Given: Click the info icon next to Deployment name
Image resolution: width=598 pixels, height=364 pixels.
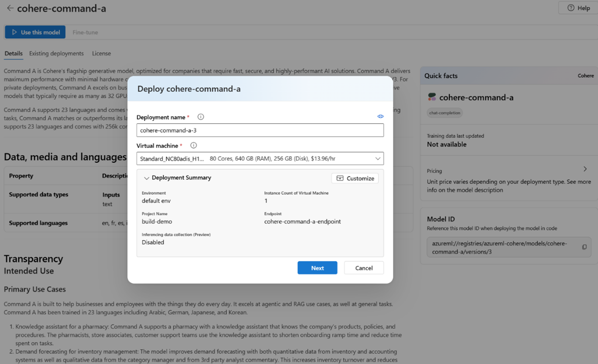Looking at the screenshot, I should coord(201,117).
